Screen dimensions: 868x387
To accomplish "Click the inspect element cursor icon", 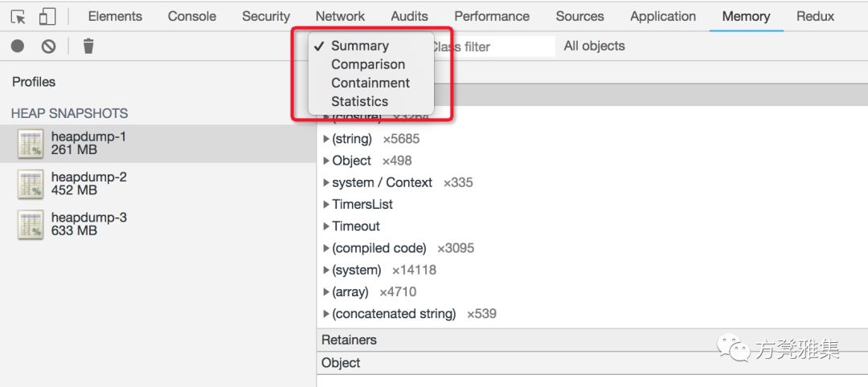I will (x=18, y=16).
